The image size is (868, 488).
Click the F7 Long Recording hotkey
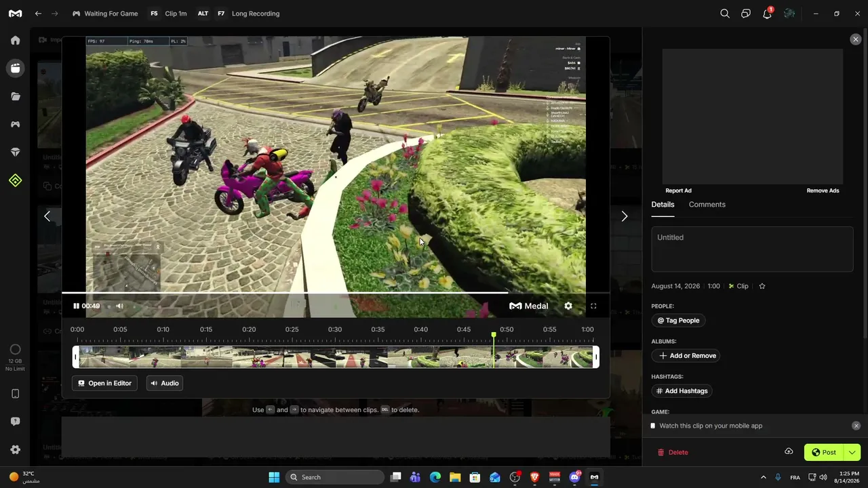[x=248, y=14]
